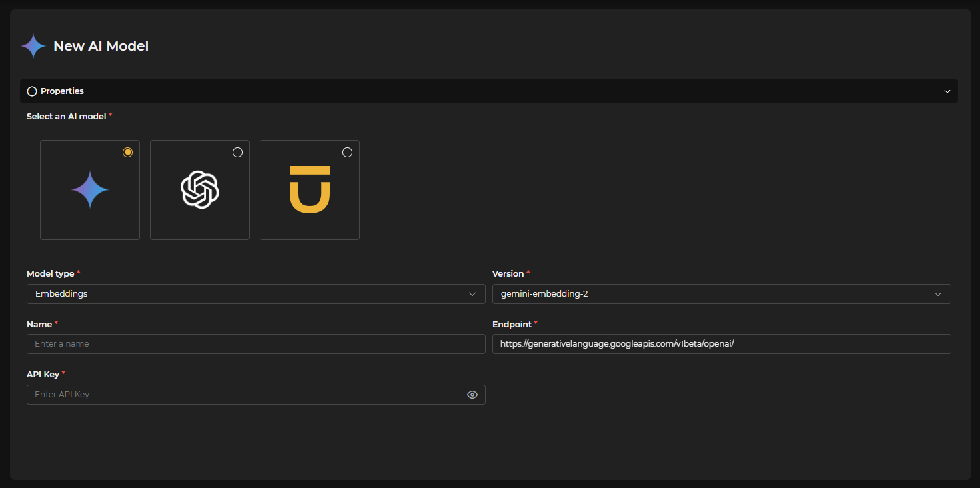
Task: Choose the third model's radio button
Action: tap(347, 153)
